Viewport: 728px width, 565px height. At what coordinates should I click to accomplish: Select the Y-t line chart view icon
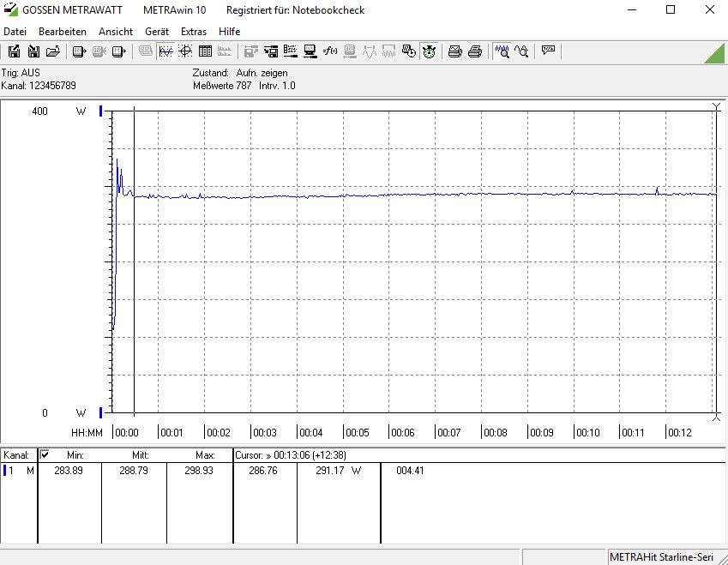coord(165,51)
